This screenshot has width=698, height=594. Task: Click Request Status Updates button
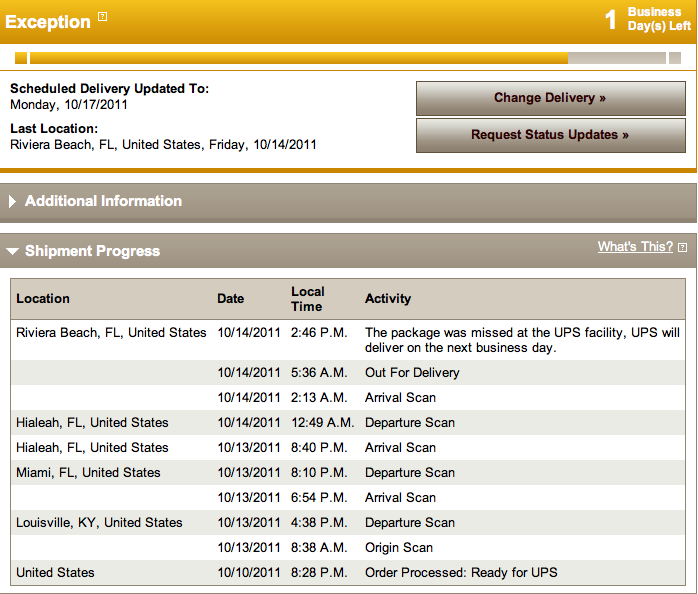coord(551,135)
